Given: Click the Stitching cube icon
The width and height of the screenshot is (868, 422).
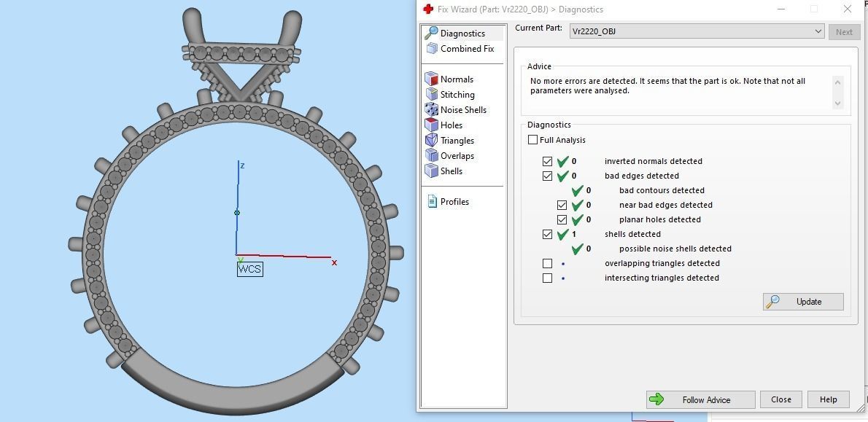Looking at the screenshot, I should pos(431,95).
